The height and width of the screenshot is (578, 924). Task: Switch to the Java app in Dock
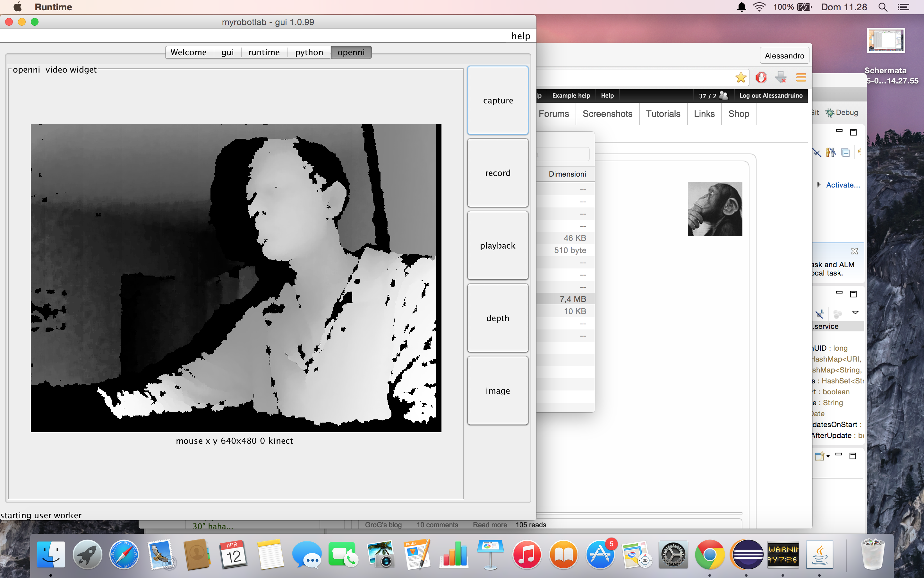pyautogui.click(x=819, y=555)
